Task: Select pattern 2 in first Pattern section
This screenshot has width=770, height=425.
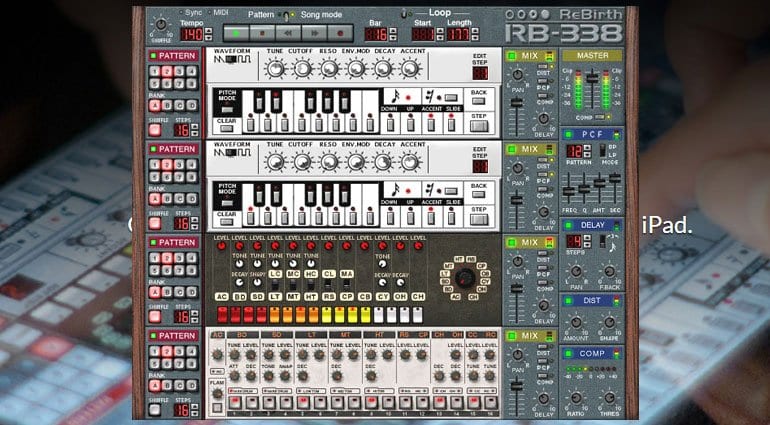Action: 167,71
